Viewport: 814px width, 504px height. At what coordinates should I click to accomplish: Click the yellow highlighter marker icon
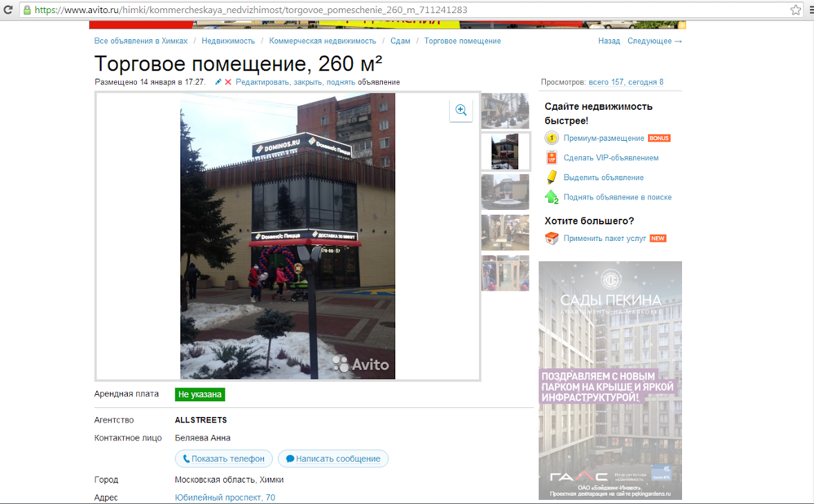pyautogui.click(x=551, y=177)
